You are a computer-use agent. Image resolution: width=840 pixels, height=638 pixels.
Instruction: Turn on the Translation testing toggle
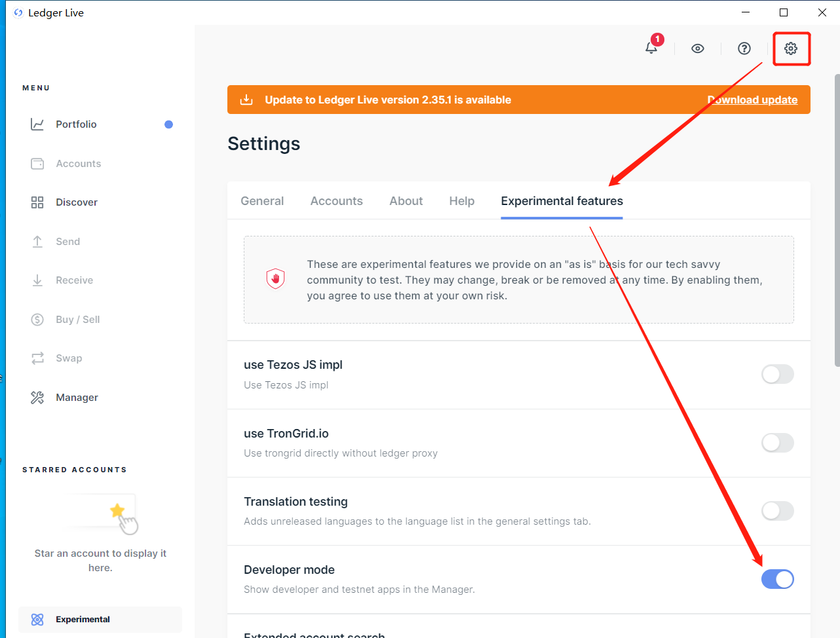[x=778, y=511]
